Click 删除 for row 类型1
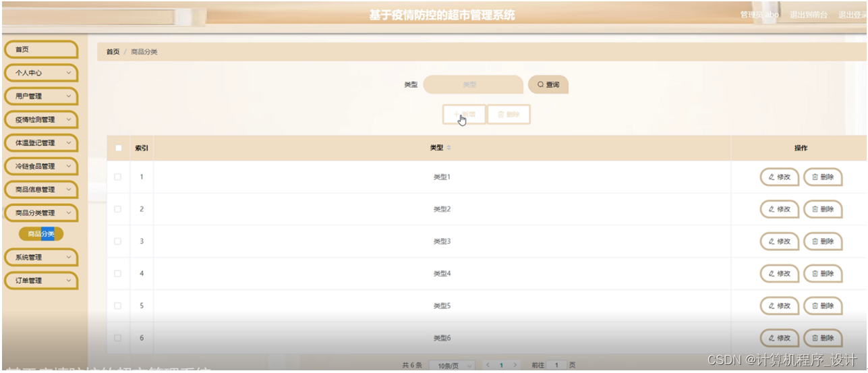Viewport: 868px width, 373px height. click(x=823, y=177)
